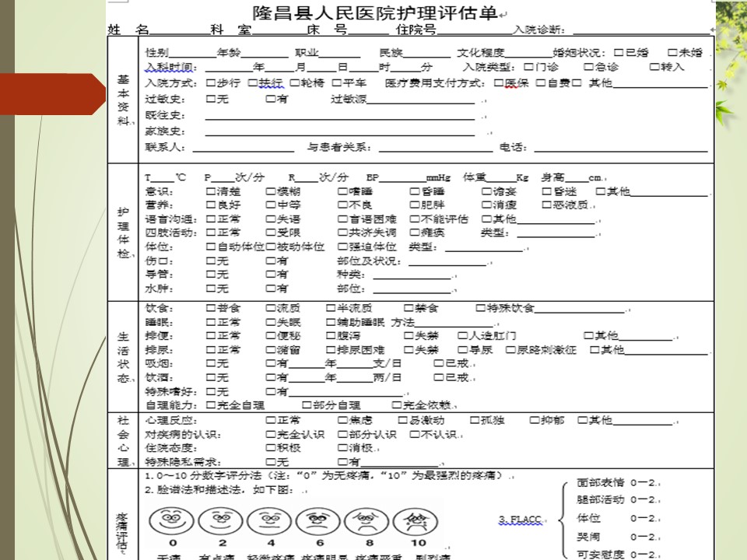This screenshot has height=560, width=747.
Task: Check 平车 under 入院方式
Action: click(336, 83)
